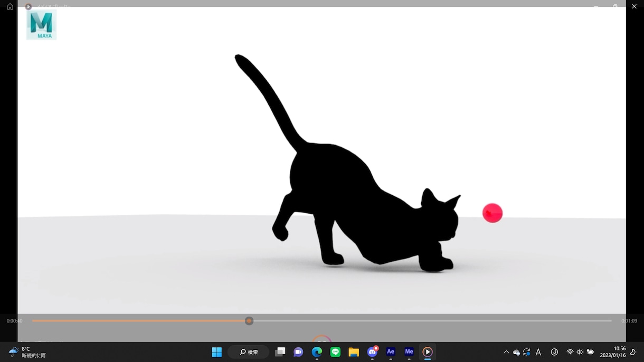The height and width of the screenshot is (362, 644).
Task: Click the speaker volume tray icon
Action: (580, 352)
